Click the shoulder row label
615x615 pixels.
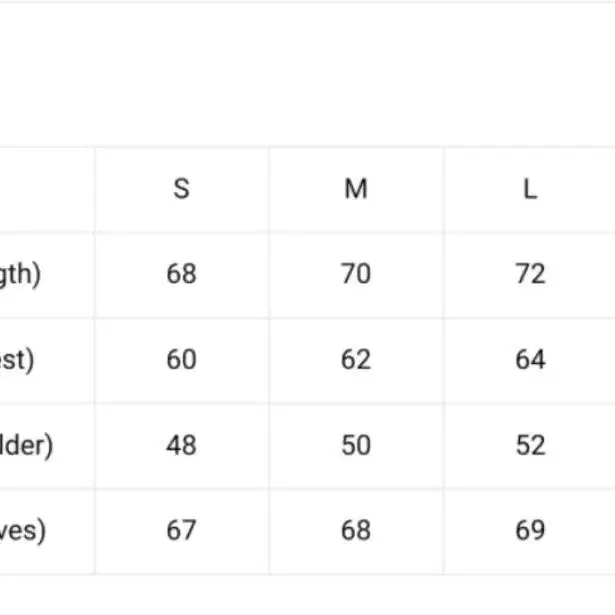pos(26,445)
